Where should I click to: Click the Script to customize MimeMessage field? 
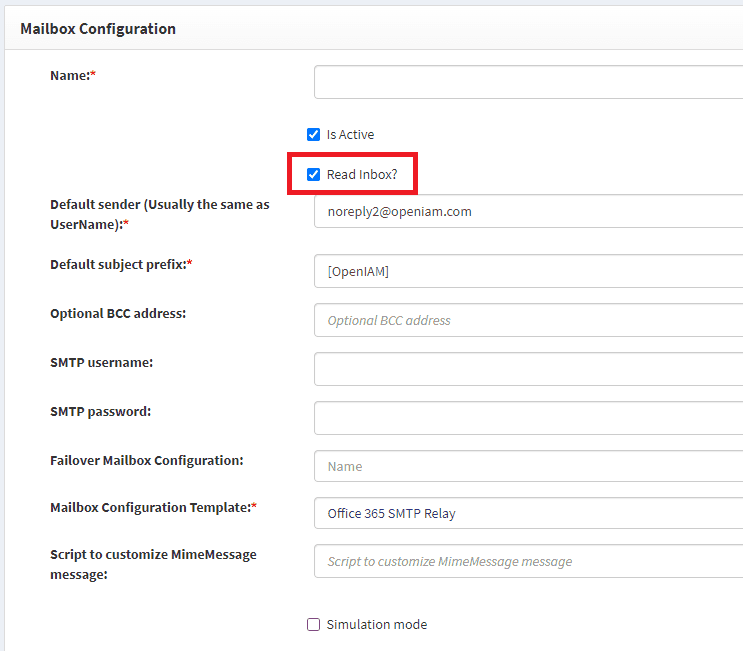coord(528,561)
